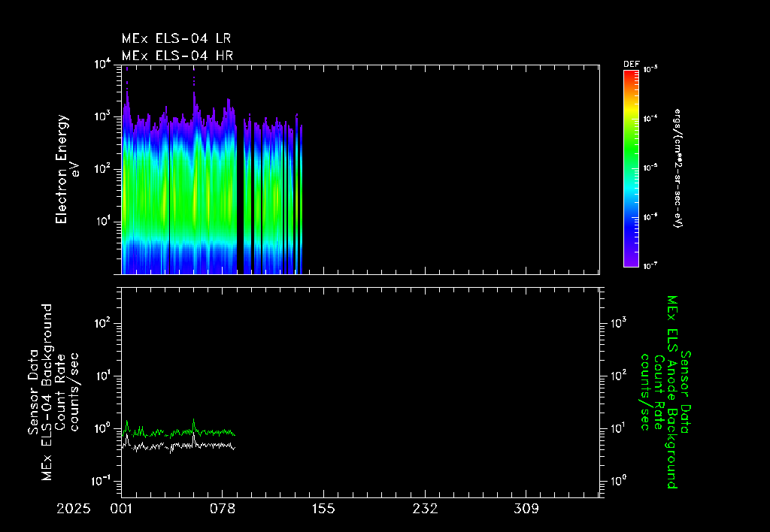Click the white ELS-04 Background Count Rate axis label
Viewport: 770px width, 532px height.
tap(53, 392)
